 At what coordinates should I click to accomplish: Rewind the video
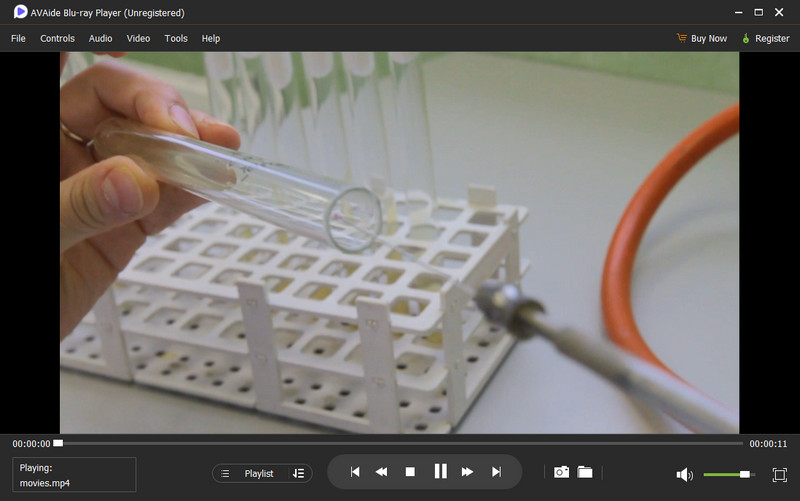point(381,472)
